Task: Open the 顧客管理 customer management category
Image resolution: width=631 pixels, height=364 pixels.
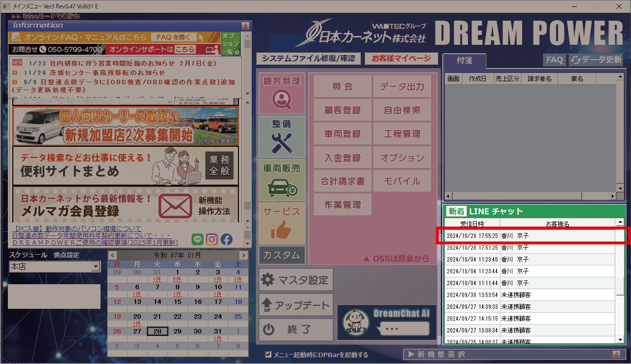Action: 282,93
